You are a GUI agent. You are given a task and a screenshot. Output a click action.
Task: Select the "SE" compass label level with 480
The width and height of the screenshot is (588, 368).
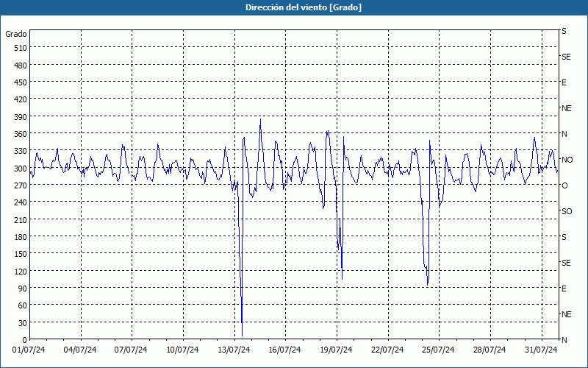[x=566, y=57]
